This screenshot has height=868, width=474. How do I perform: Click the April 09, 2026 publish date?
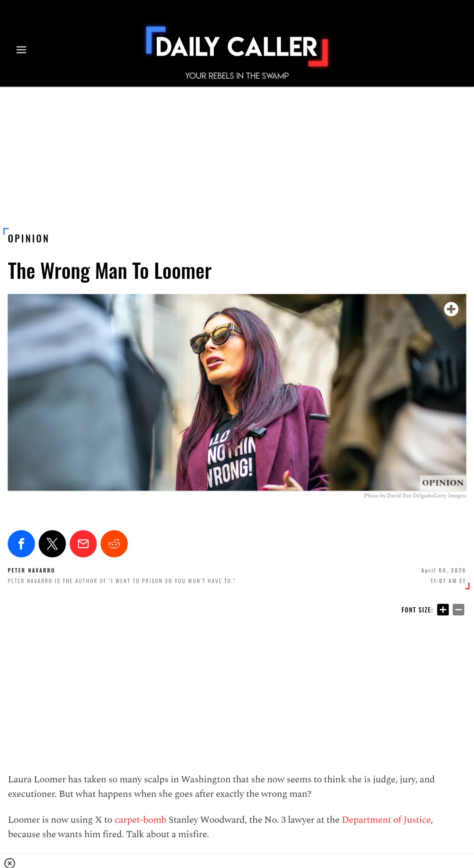(x=443, y=570)
